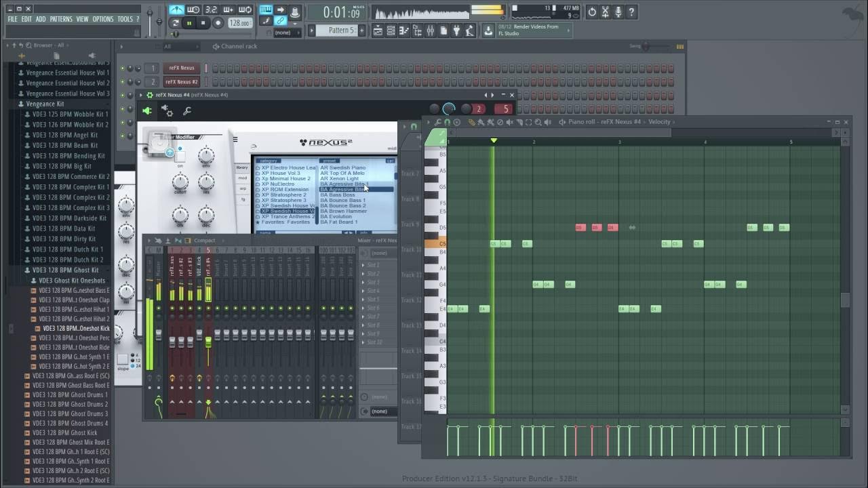Toggle typing keyboard to piano
Screen dimensions: 868x488
(x=266, y=9)
